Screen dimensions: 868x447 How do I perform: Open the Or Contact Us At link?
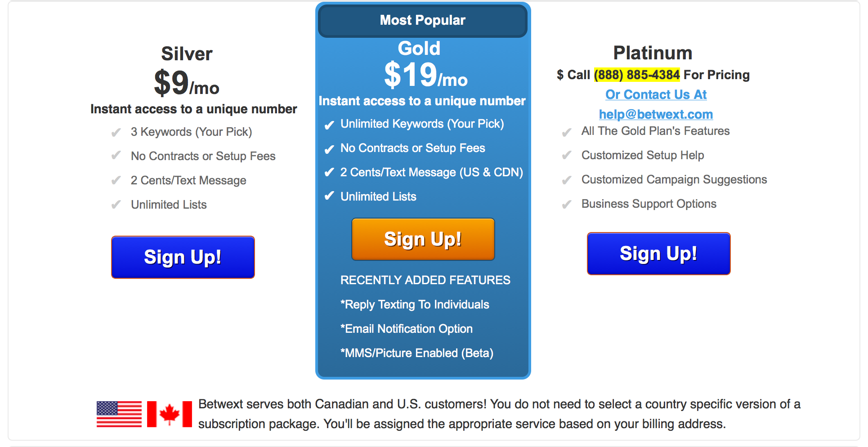(656, 94)
